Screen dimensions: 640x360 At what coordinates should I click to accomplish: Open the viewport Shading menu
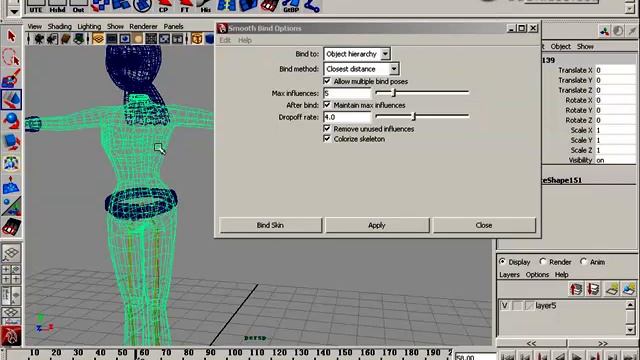60,27
